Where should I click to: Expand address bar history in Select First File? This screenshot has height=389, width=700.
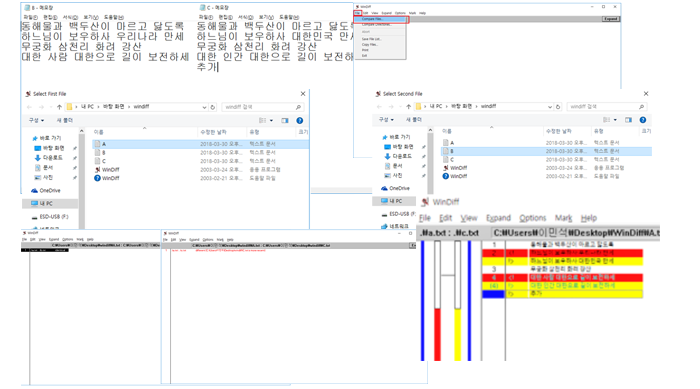[x=204, y=107]
